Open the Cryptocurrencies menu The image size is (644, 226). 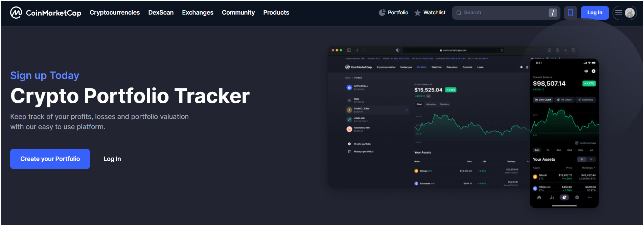pos(115,13)
